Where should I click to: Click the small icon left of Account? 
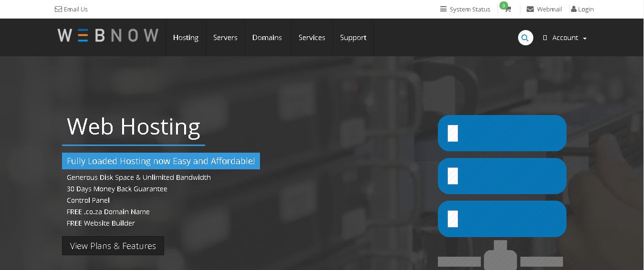545,38
